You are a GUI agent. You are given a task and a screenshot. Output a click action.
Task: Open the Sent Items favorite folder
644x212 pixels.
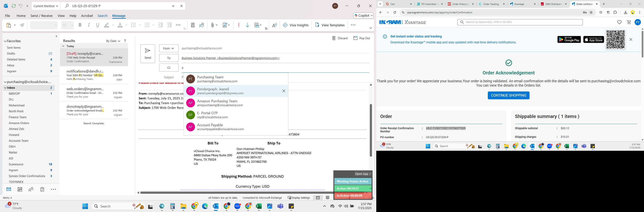[14, 48]
